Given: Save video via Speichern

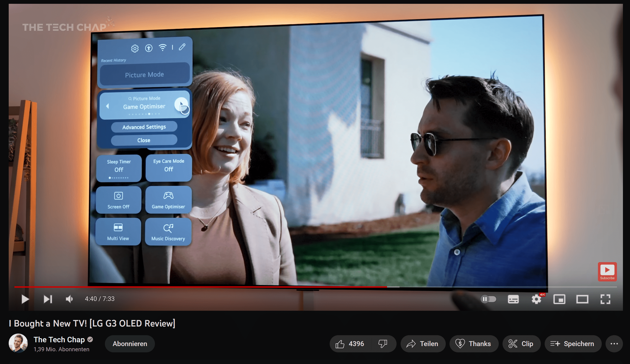Looking at the screenshot, I should (x=573, y=344).
